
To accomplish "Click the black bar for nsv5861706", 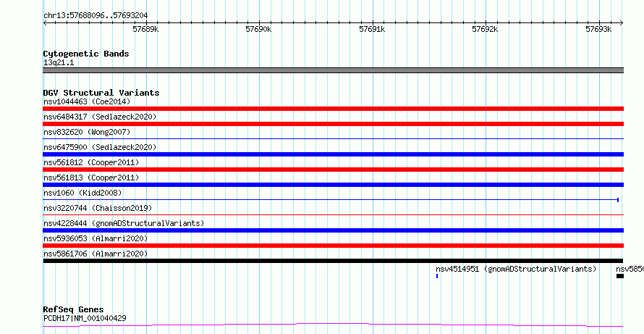I will [x=333, y=261].
